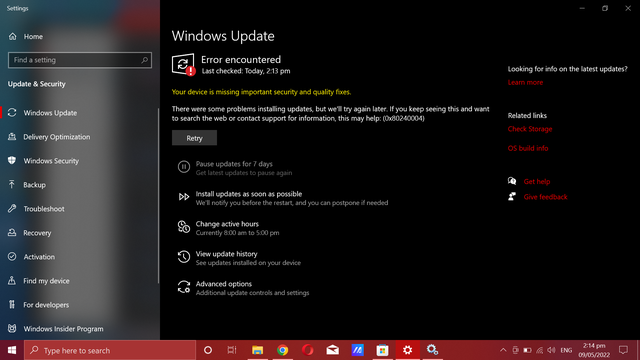Viewport: 640px width, 360px height.
Task: Click the Troubleshoot wrench icon
Action: point(12,209)
